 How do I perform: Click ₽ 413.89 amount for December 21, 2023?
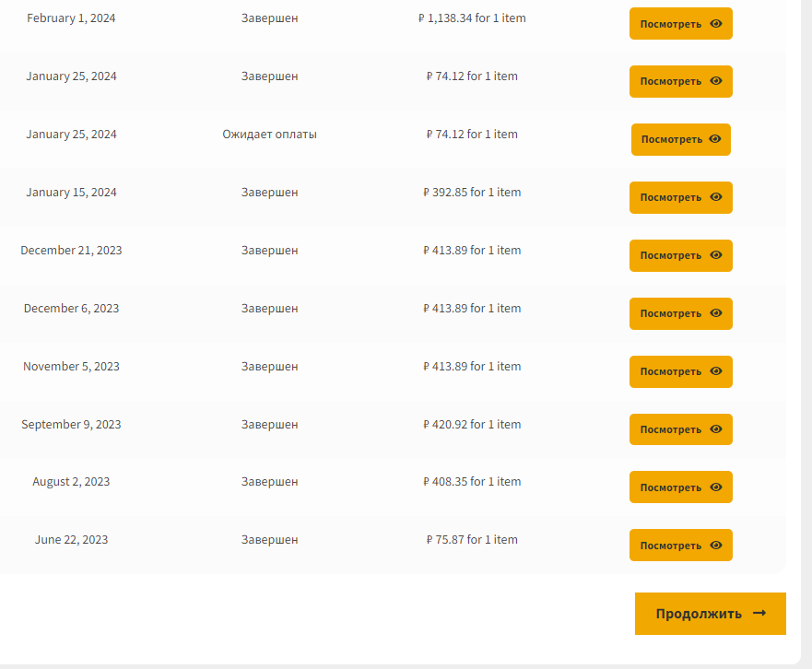coord(472,250)
